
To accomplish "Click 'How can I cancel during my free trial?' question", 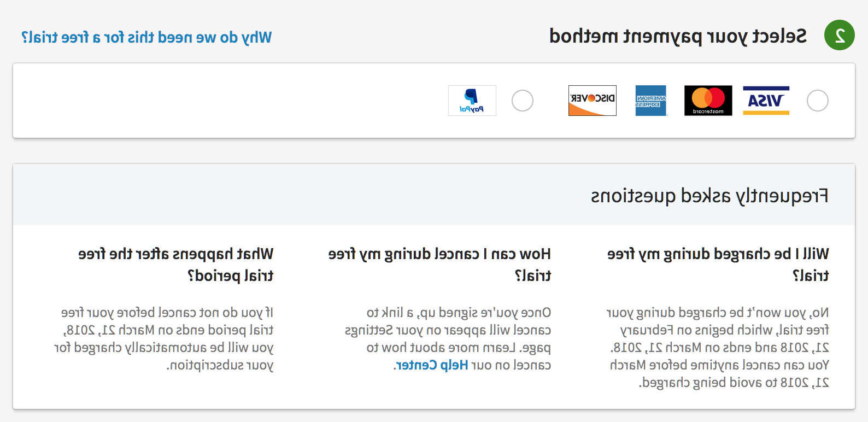I will pyautogui.click(x=439, y=265).
